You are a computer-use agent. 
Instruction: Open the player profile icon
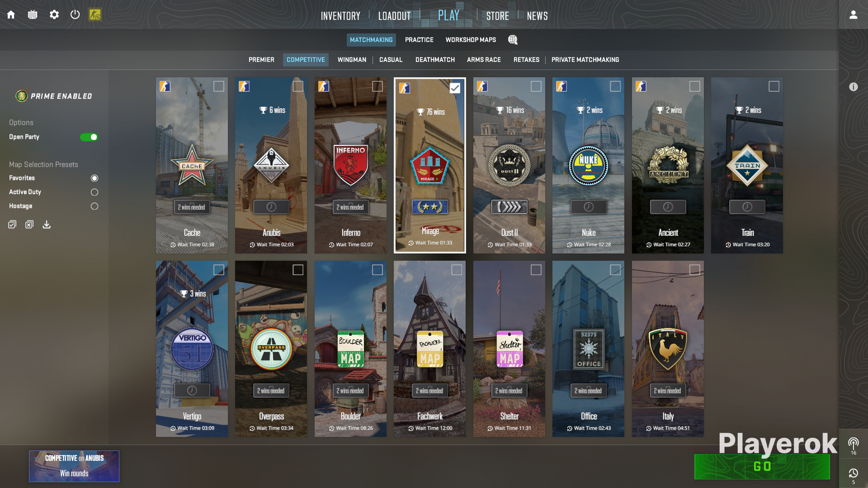pyautogui.click(x=853, y=15)
